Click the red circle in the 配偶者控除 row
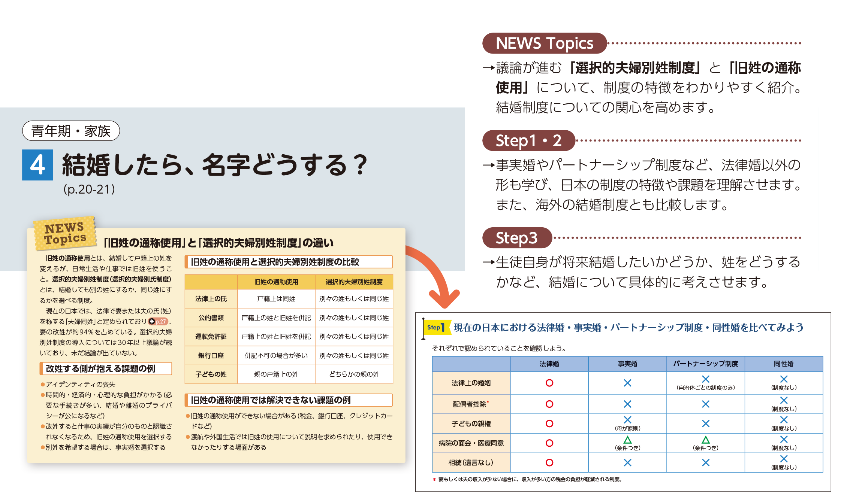This screenshot has height=504, width=841. click(549, 404)
